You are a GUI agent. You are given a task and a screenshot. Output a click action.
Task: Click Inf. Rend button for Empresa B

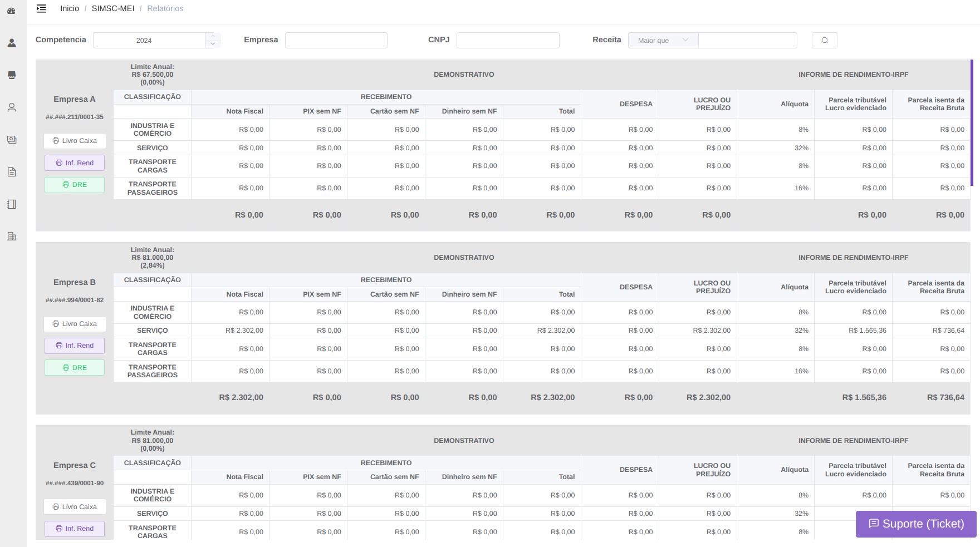coord(75,346)
